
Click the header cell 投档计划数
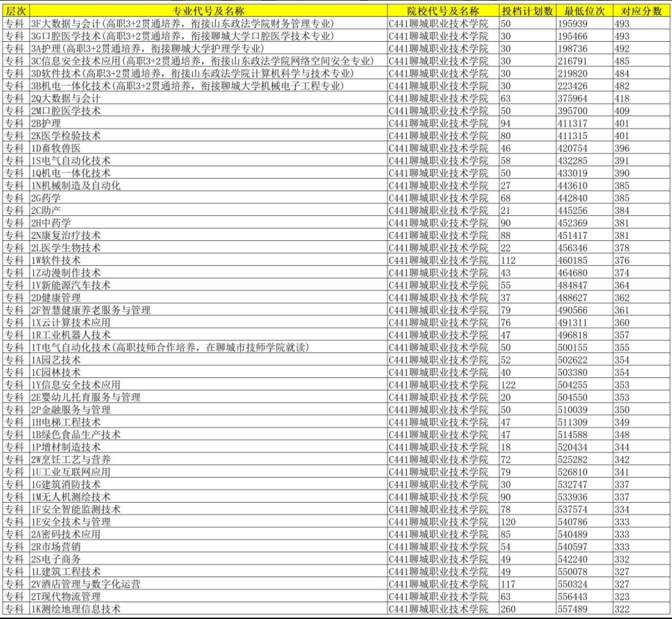coord(528,11)
